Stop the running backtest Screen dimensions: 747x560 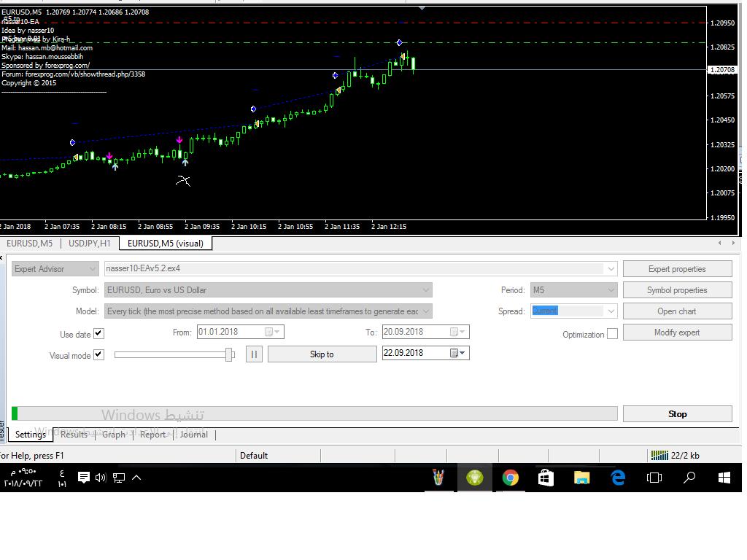point(677,414)
